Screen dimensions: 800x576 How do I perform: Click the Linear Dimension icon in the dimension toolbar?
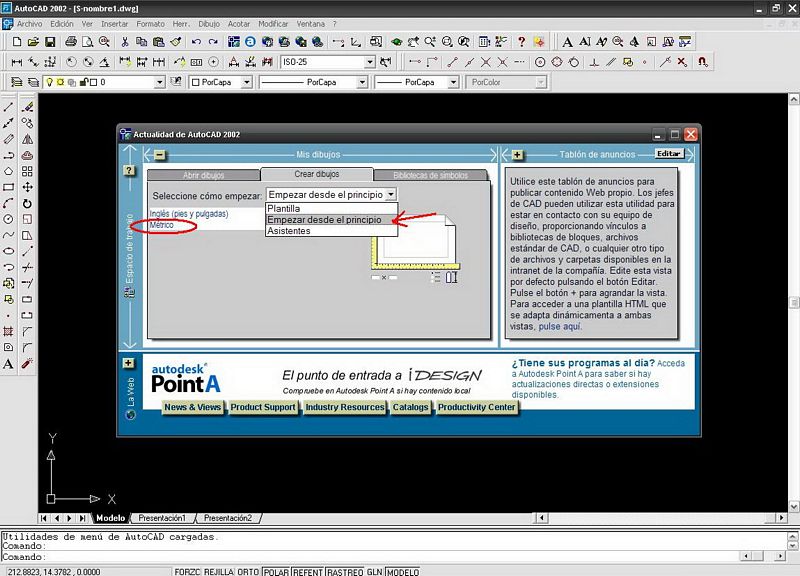point(17,62)
